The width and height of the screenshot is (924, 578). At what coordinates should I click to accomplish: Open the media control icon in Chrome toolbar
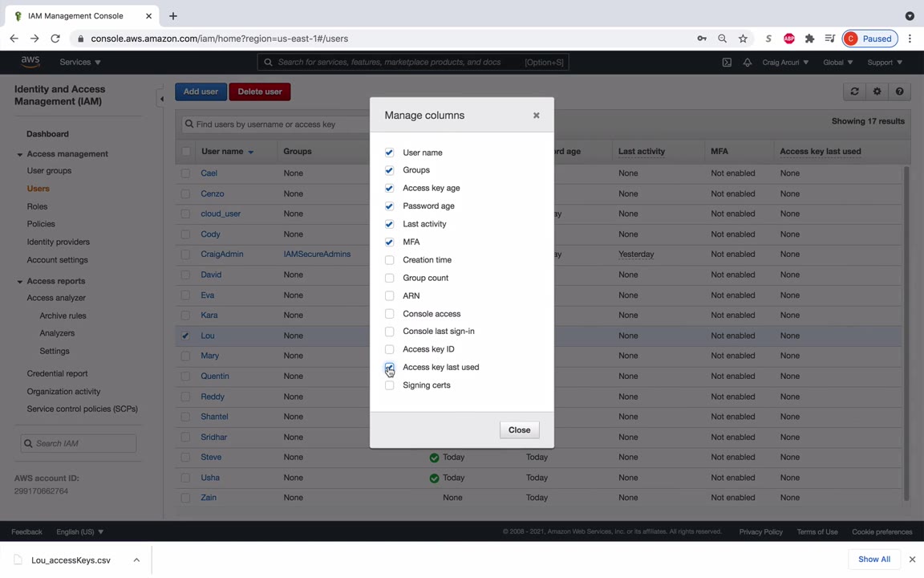click(x=829, y=39)
